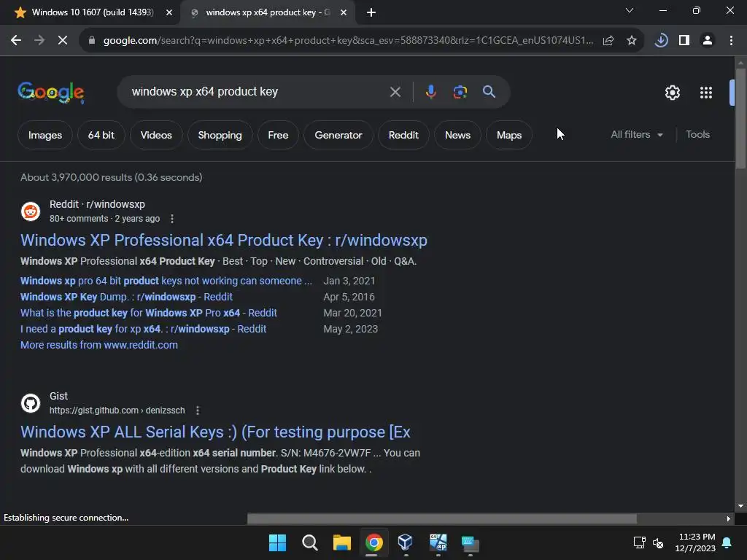Close the windows xp x64 product key tab
Screen dimensions: 747x560
(344, 12)
